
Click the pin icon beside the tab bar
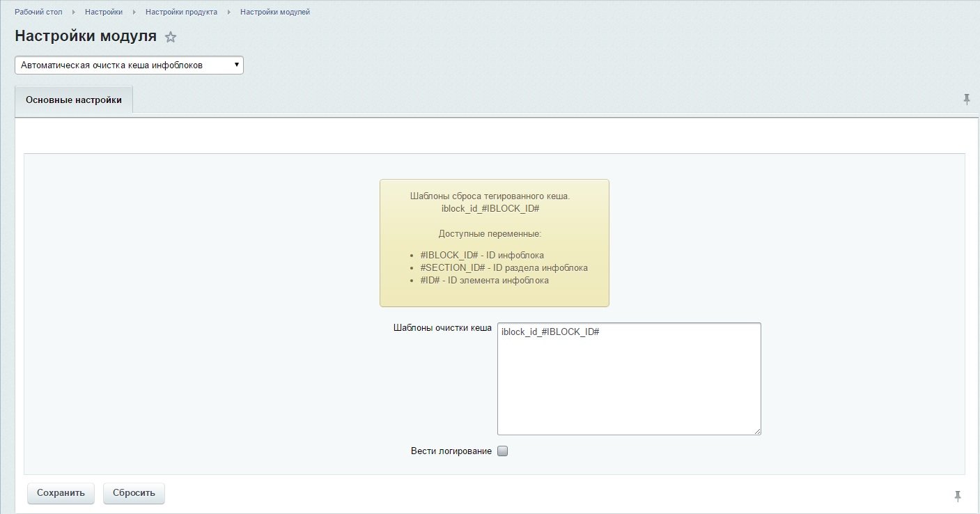click(966, 100)
